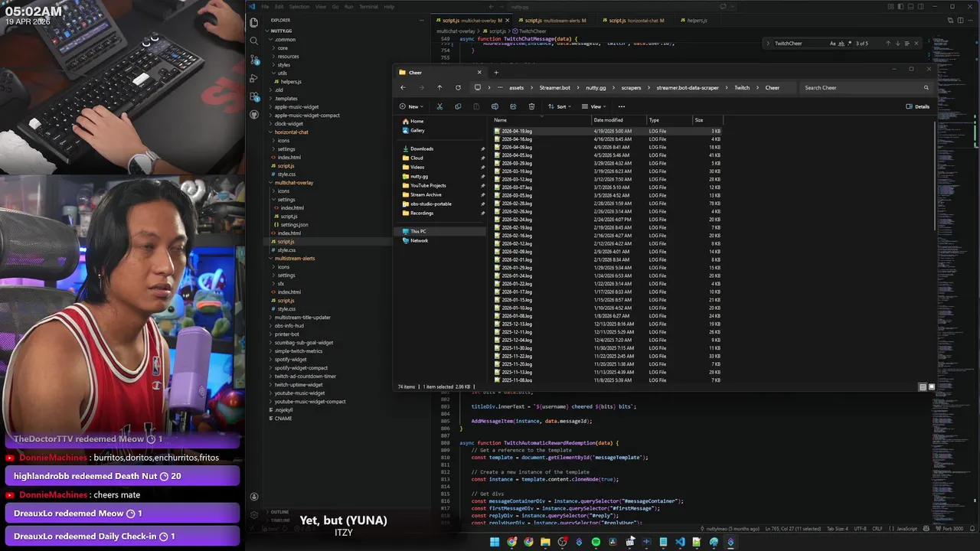Click Copy icon in File Explorer toolbar

[458, 106]
